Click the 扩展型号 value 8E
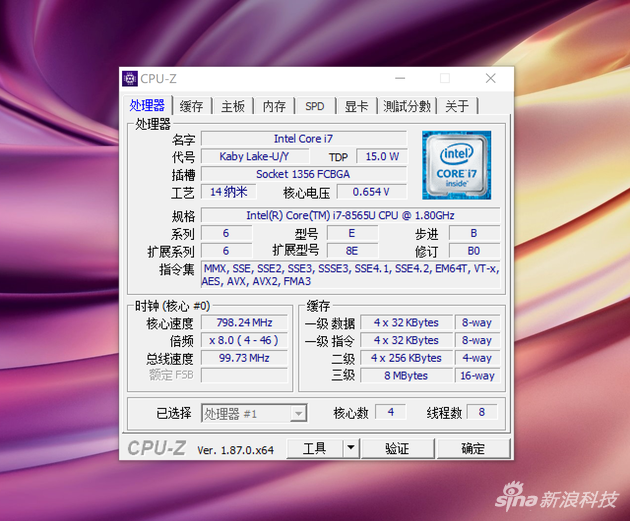Viewport: 630px width, 521px height. pos(352,251)
